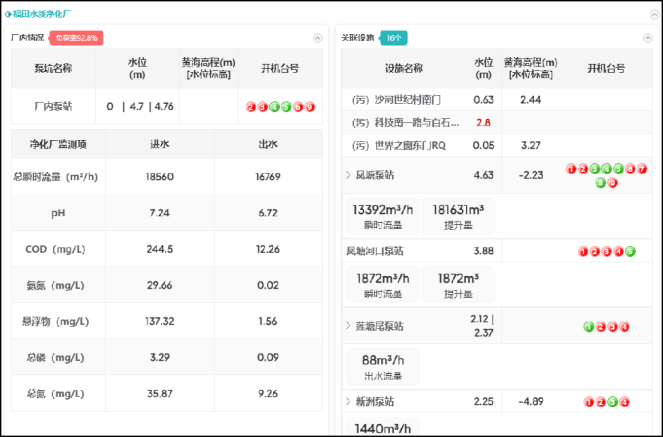Click green pump 1 of 莲塘尾泵站
663x437 pixels.
(589, 327)
